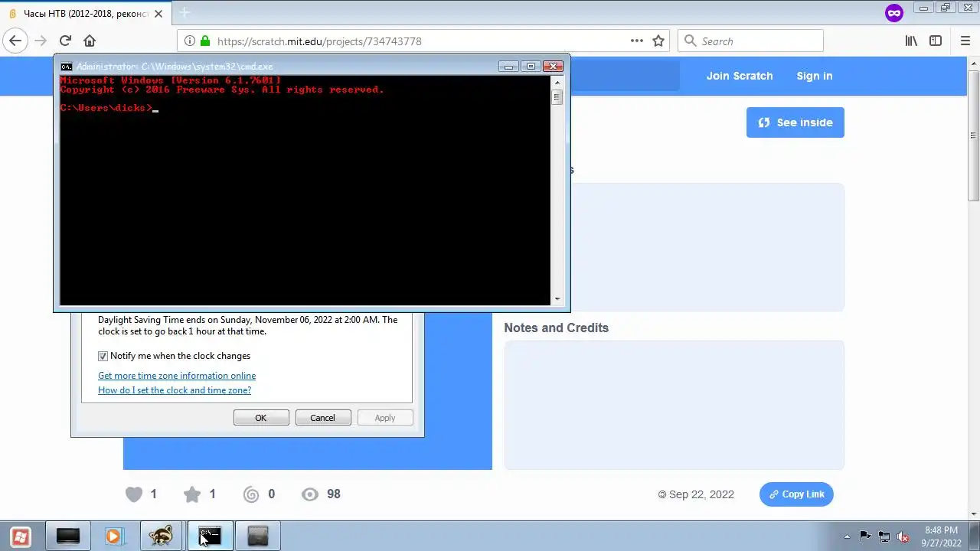Open the Firefox home page icon

pos(90,41)
